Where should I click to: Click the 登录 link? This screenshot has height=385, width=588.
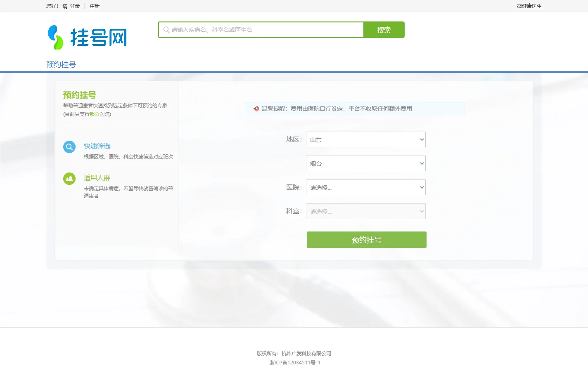coord(75,6)
